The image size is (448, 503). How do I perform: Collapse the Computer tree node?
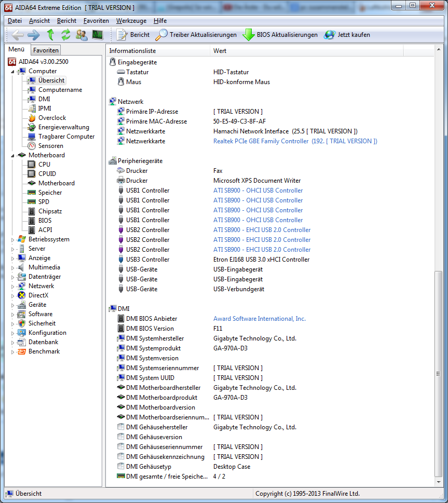12,72
